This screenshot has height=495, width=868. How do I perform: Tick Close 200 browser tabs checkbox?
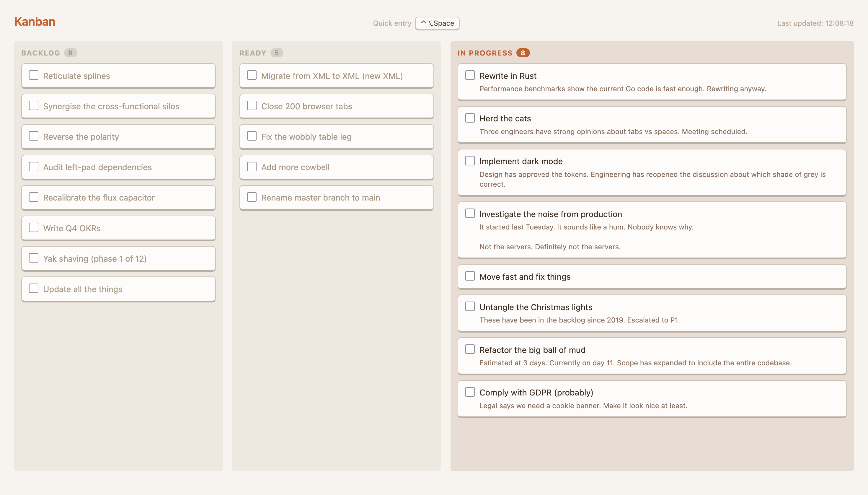[252, 106]
